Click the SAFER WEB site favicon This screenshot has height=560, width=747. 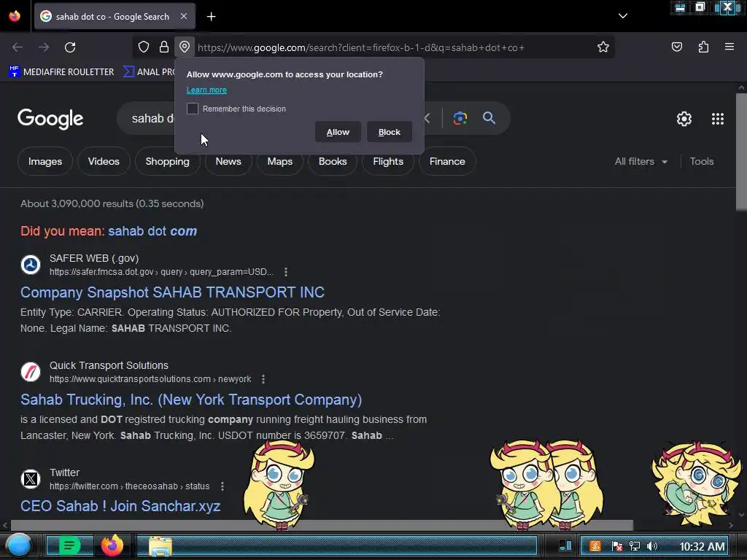tap(31, 265)
